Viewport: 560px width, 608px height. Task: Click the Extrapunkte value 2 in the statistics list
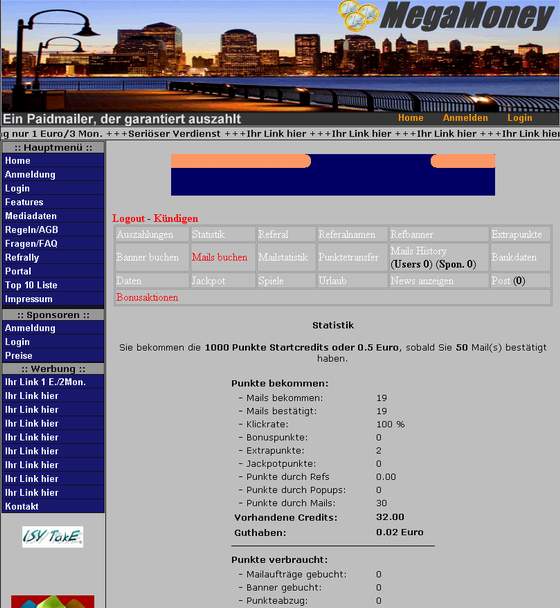point(379,451)
